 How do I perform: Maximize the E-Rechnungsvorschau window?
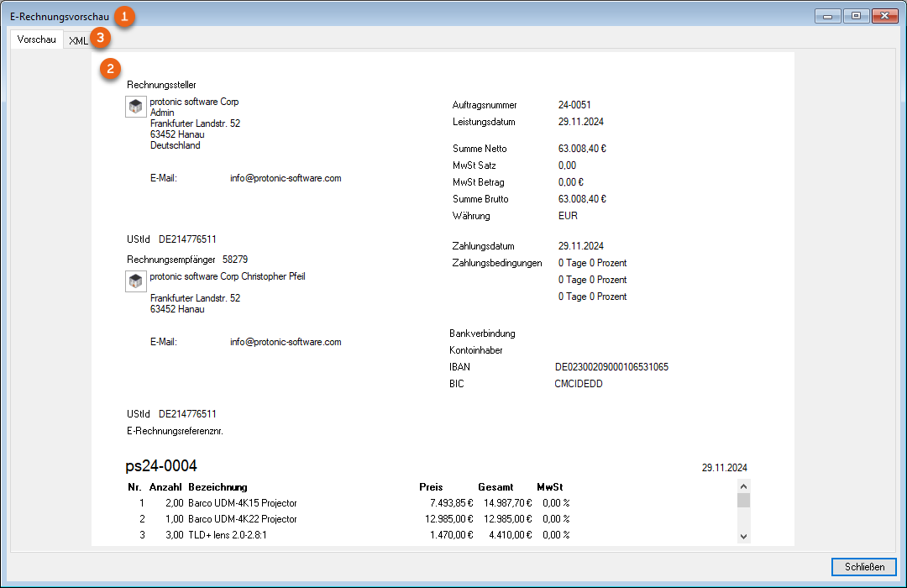(856, 16)
